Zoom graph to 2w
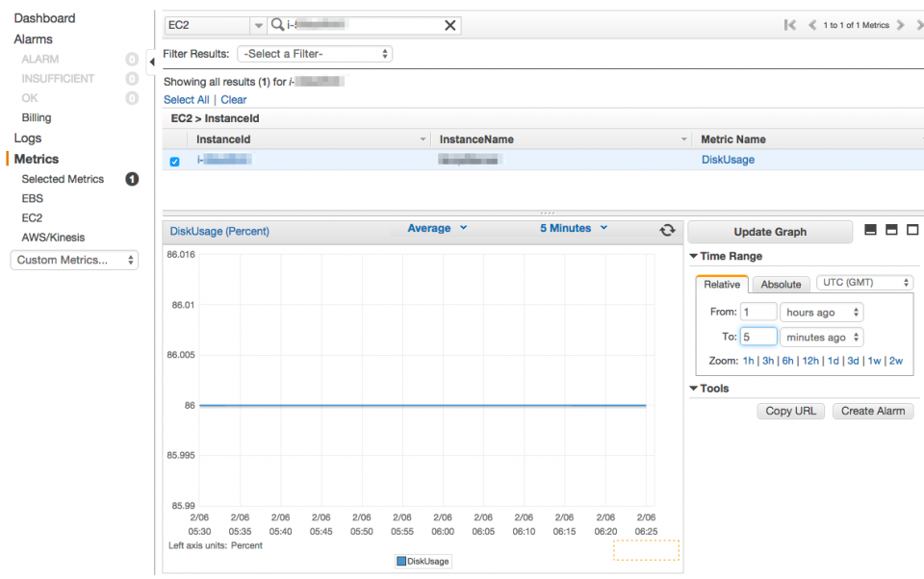 point(896,361)
